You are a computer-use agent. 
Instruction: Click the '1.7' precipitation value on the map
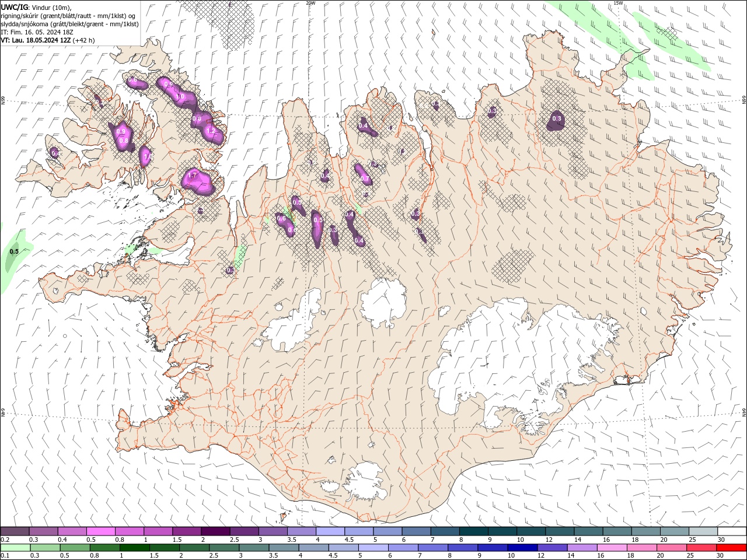192,176
